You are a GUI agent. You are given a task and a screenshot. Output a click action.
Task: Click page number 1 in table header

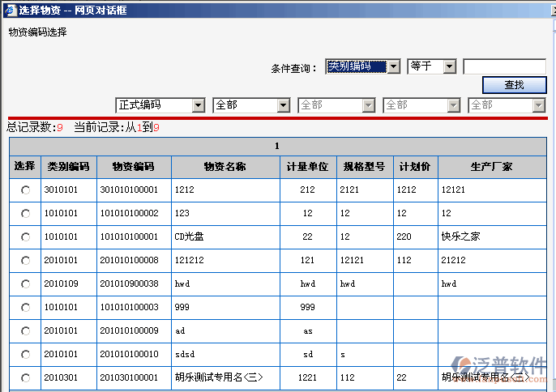coord(277,147)
